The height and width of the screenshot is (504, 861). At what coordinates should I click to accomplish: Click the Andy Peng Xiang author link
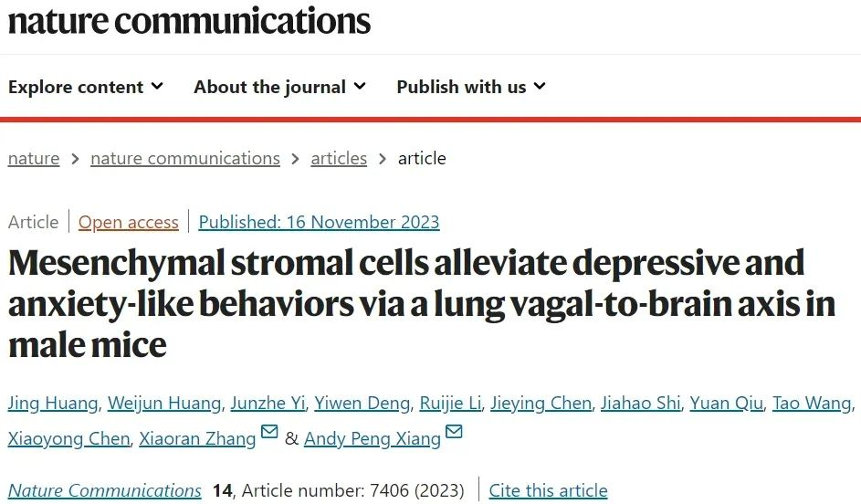373,438
